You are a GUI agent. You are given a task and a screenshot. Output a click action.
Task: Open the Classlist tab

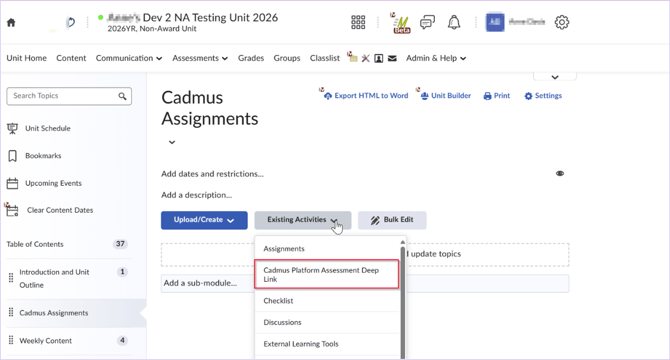tap(325, 58)
